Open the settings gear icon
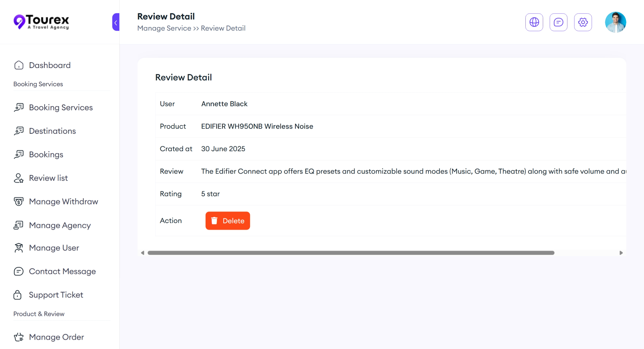Image resolution: width=644 pixels, height=349 pixels. coord(583,22)
